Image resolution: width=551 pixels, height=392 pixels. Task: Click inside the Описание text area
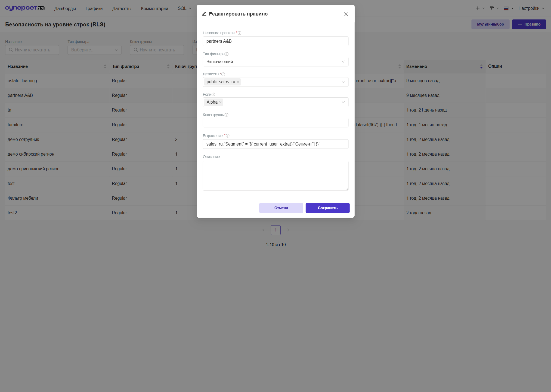coord(275,176)
